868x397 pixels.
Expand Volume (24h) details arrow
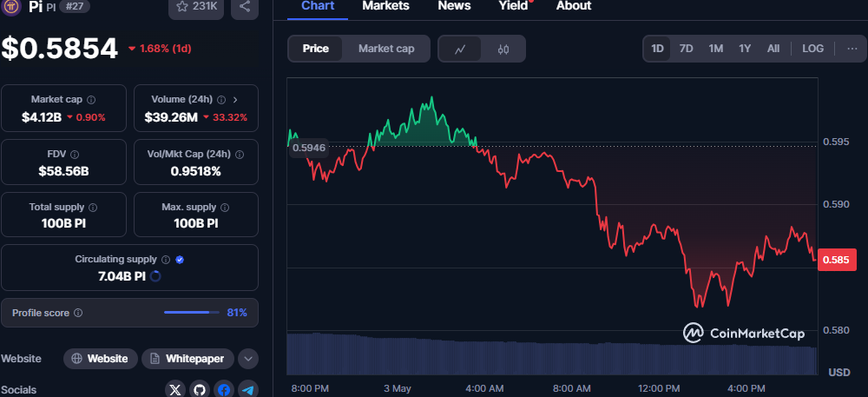coord(235,100)
